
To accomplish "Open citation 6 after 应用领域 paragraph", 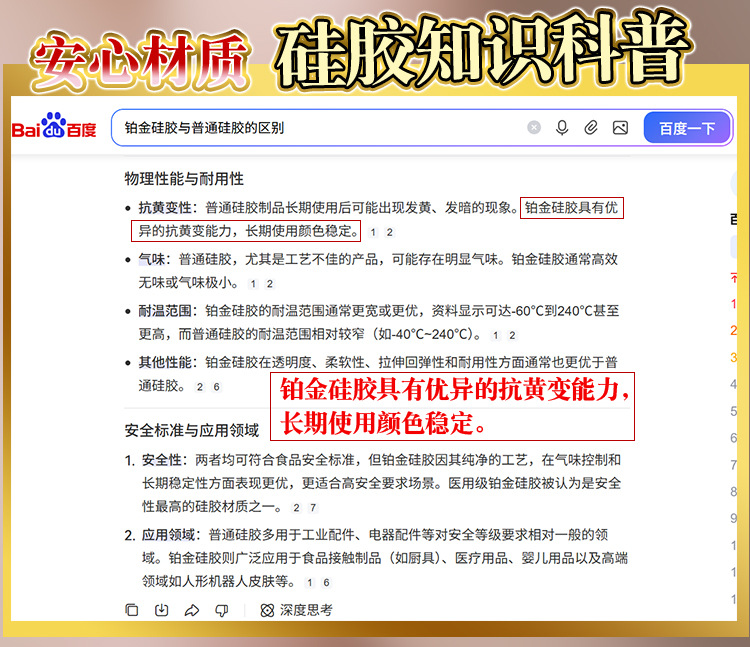I will 326,582.
